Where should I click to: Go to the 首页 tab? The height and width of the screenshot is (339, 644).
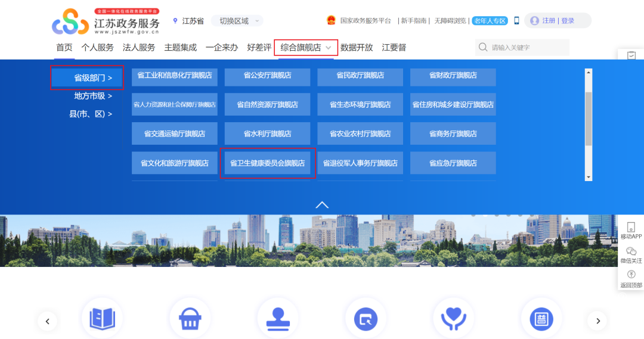click(64, 48)
